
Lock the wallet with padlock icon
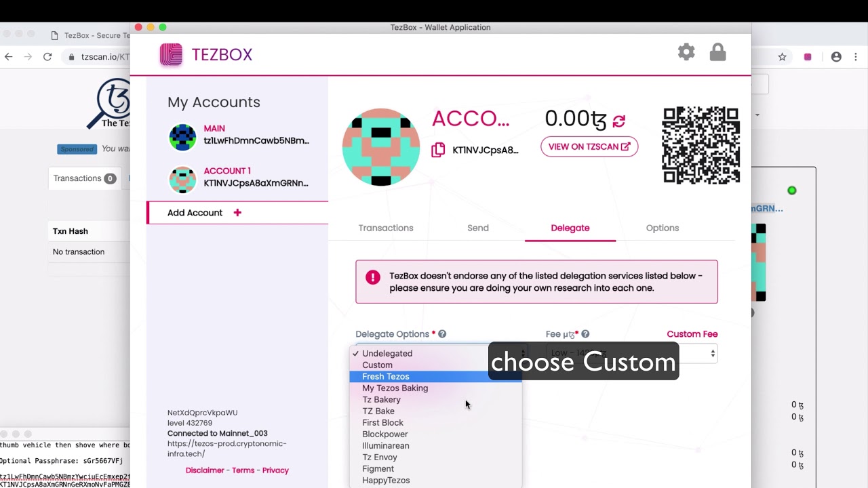(x=717, y=52)
